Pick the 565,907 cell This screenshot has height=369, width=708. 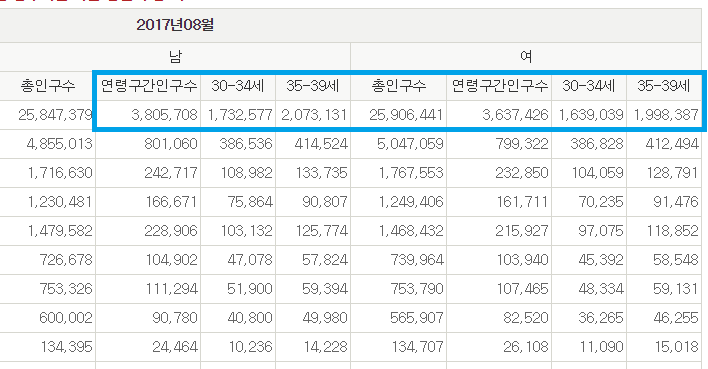(399, 318)
